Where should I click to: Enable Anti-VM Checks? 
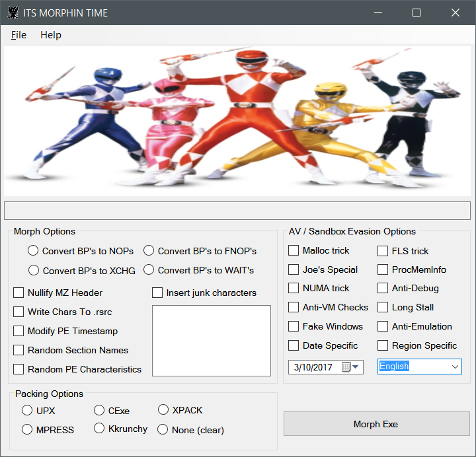[x=294, y=307]
